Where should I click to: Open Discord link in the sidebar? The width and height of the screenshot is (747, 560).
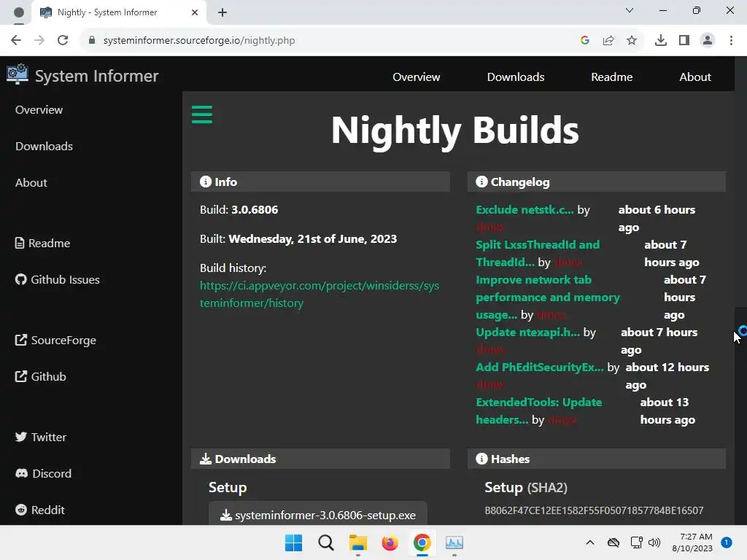tap(43, 473)
